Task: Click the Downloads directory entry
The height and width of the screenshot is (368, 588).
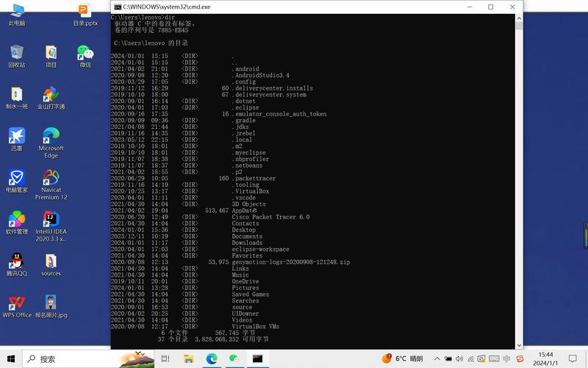Action: point(247,243)
